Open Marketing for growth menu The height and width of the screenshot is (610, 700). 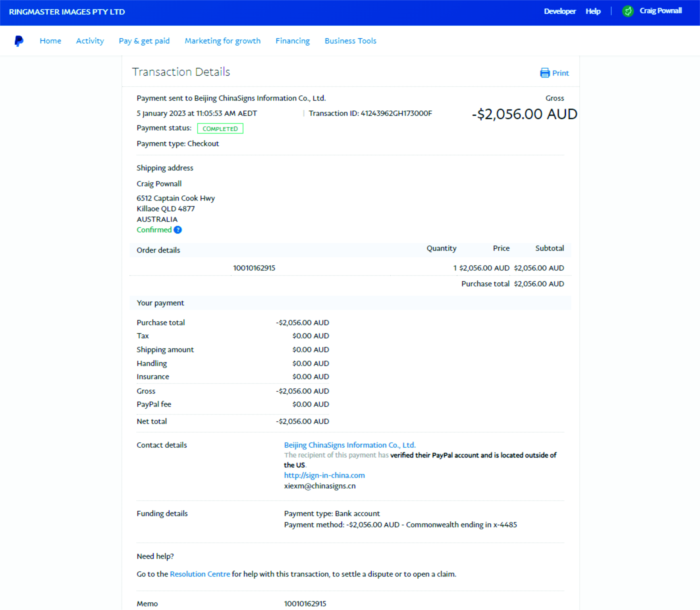pos(222,41)
